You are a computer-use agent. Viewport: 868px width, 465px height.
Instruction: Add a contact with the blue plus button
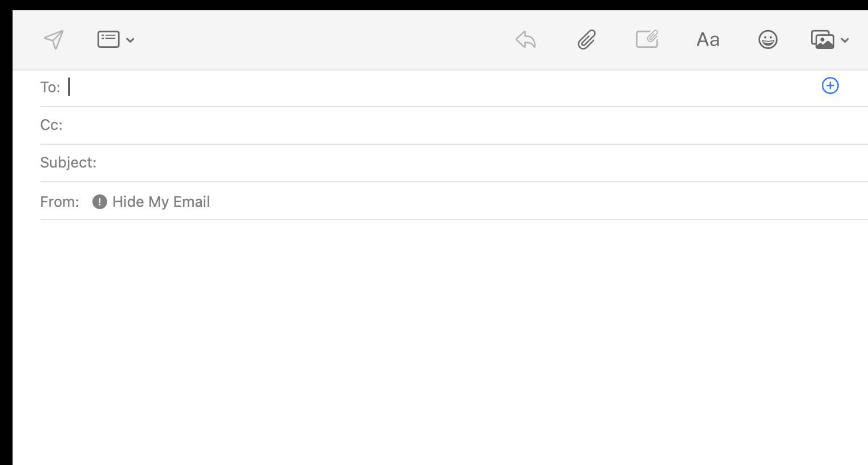(x=830, y=85)
